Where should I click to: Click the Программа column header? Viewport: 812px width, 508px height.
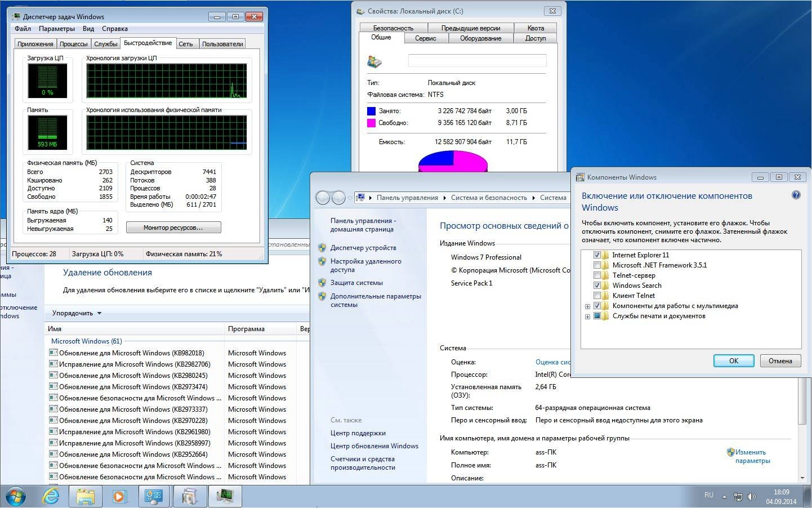(261, 329)
